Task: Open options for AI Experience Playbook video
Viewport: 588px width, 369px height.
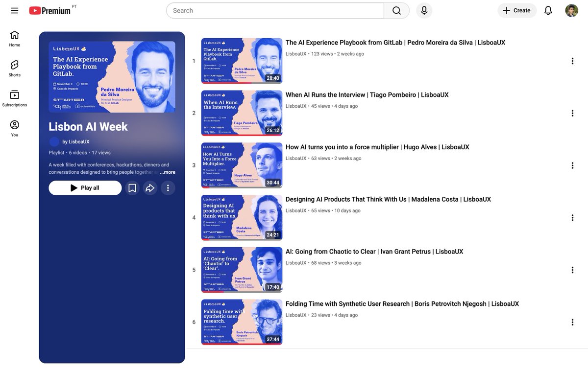Action: click(x=572, y=61)
